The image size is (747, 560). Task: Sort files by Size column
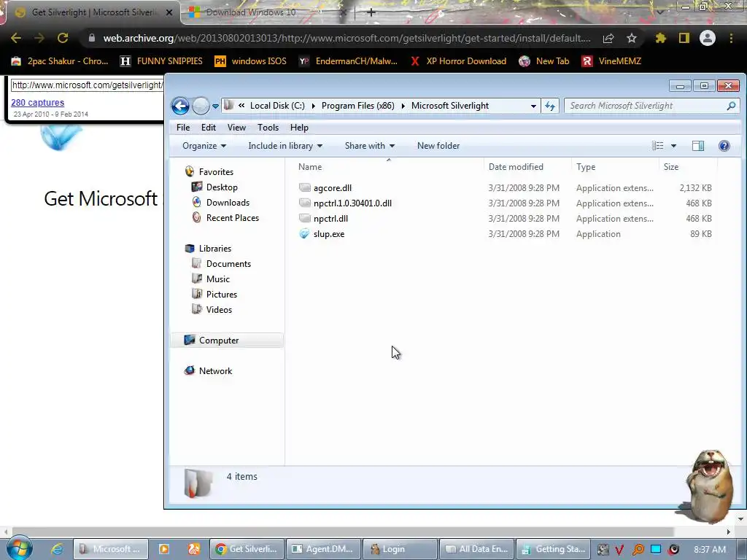coord(671,167)
